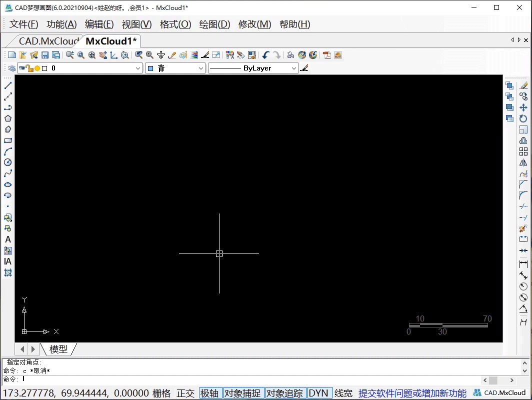Toggle 正交 ortho mode
532x400 pixels.
click(x=185, y=393)
